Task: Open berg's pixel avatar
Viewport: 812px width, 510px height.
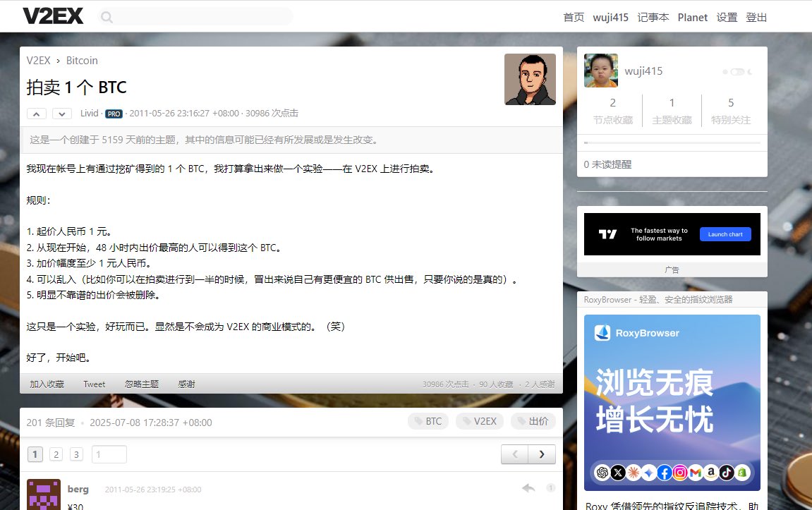Action: [44, 494]
